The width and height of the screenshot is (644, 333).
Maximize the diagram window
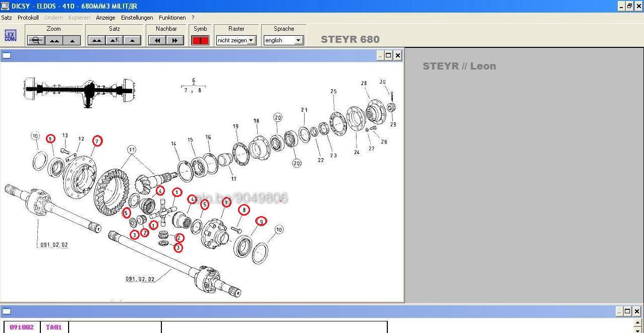click(388, 55)
